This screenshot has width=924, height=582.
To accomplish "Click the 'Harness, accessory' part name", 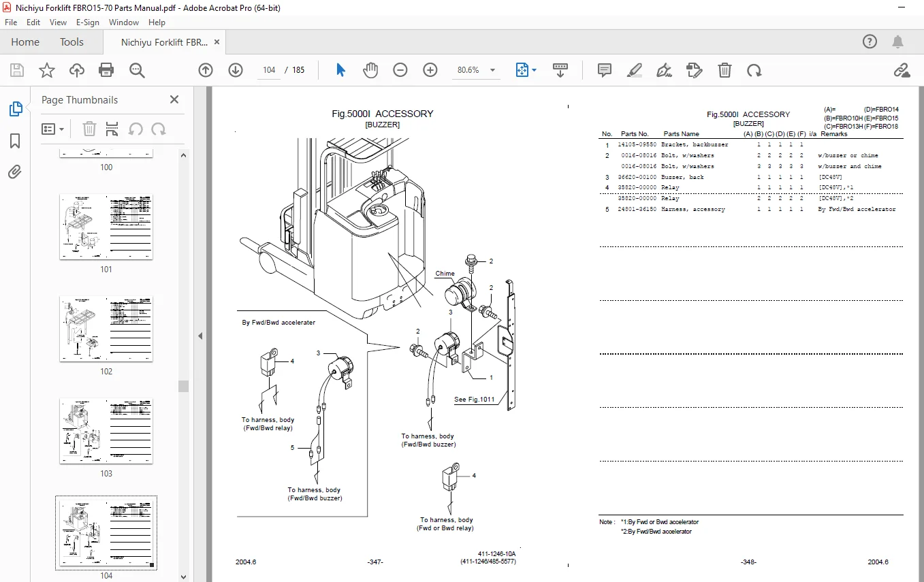I will tap(693, 210).
